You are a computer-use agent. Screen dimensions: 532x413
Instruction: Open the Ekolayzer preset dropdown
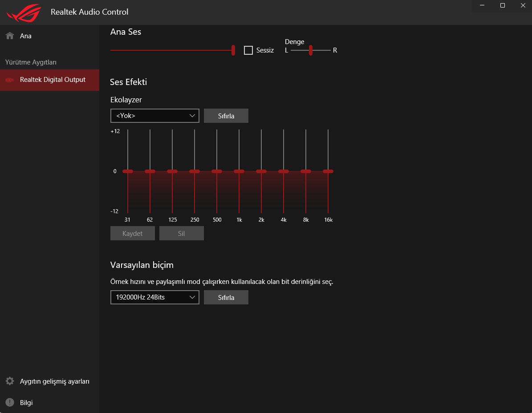point(155,116)
